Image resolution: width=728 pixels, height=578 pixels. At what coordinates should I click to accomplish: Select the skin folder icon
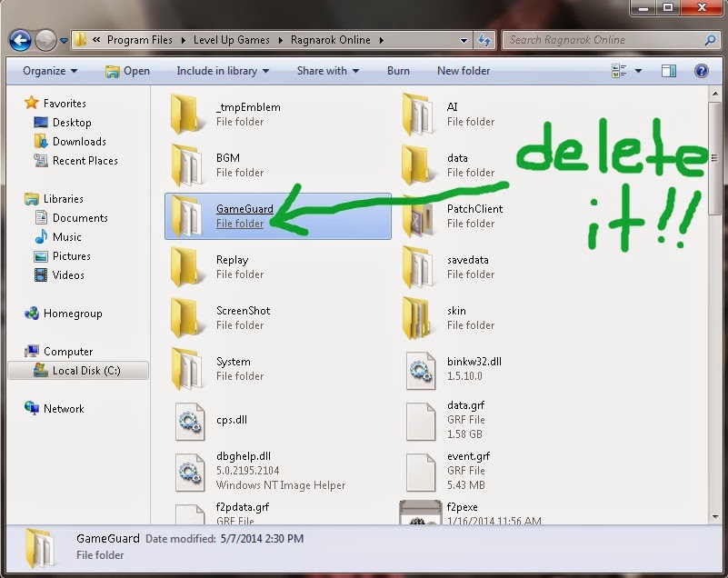click(417, 317)
